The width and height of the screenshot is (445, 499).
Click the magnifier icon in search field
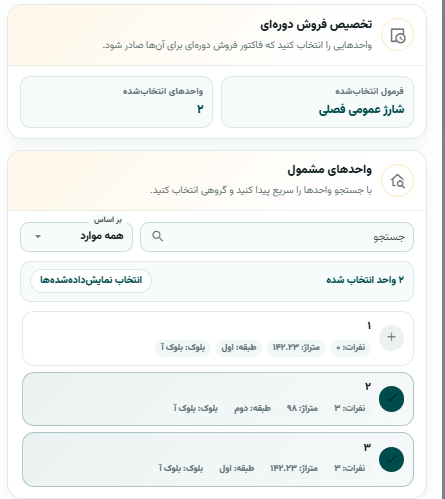click(x=157, y=236)
